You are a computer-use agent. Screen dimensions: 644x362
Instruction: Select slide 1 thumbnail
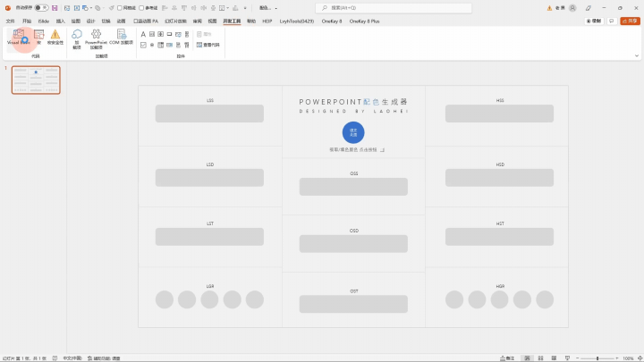point(36,80)
